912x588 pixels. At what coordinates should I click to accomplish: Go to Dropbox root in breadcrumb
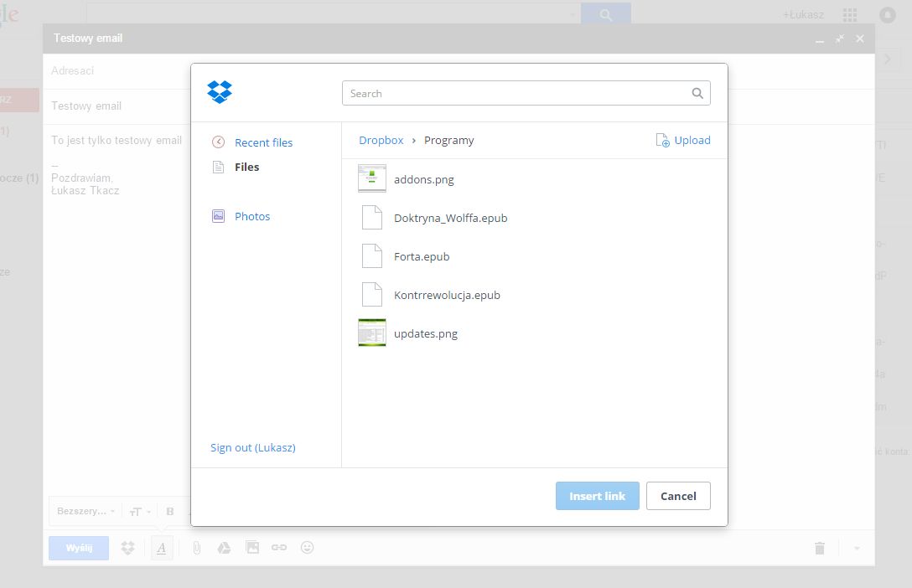coord(381,140)
